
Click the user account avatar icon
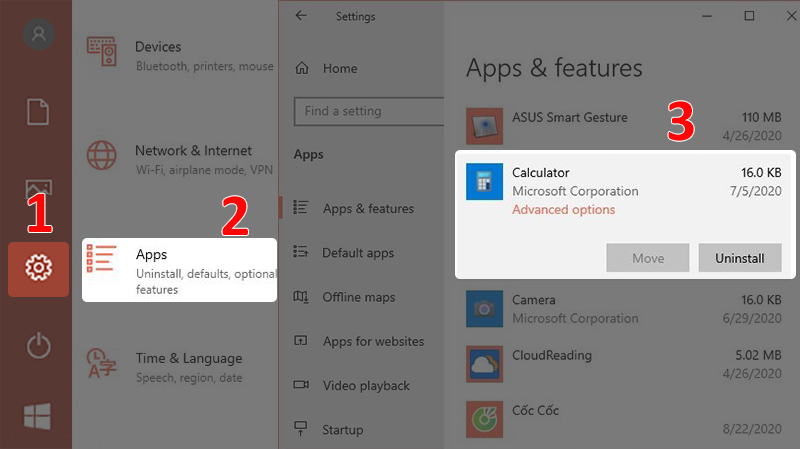(38, 34)
